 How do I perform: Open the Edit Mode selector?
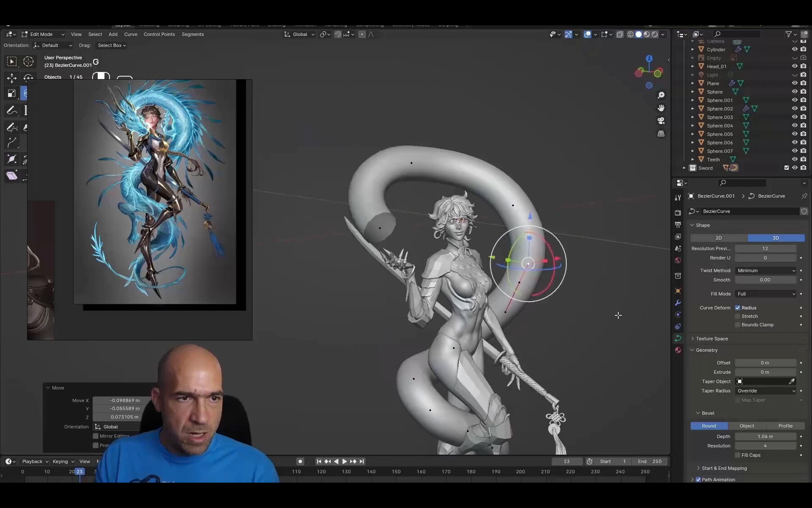coord(43,34)
